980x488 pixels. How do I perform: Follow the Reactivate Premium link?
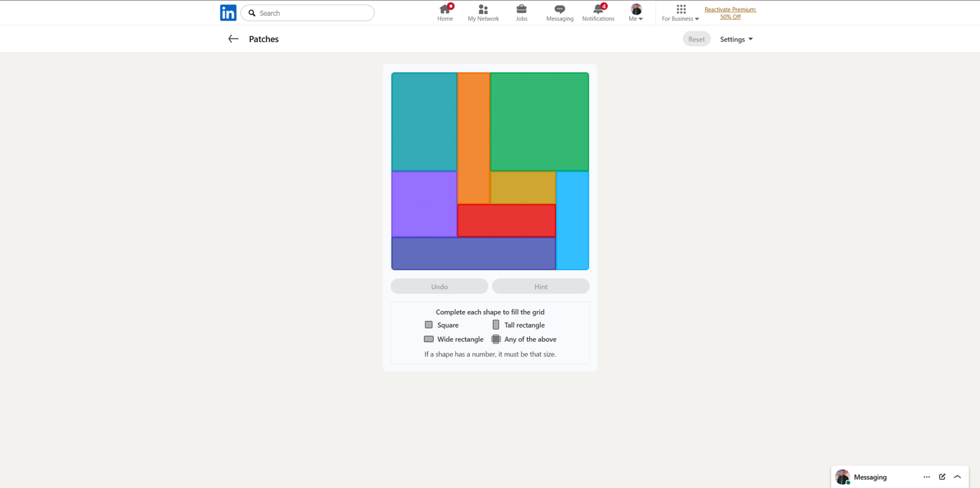click(x=730, y=13)
